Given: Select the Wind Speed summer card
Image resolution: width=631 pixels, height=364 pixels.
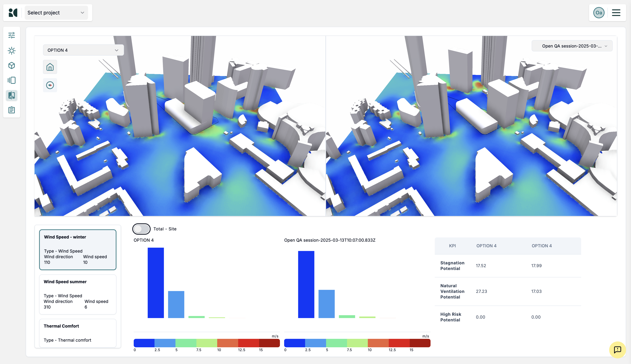Looking at the screenshot, I should pyautogui.click(x=78, y=294).
